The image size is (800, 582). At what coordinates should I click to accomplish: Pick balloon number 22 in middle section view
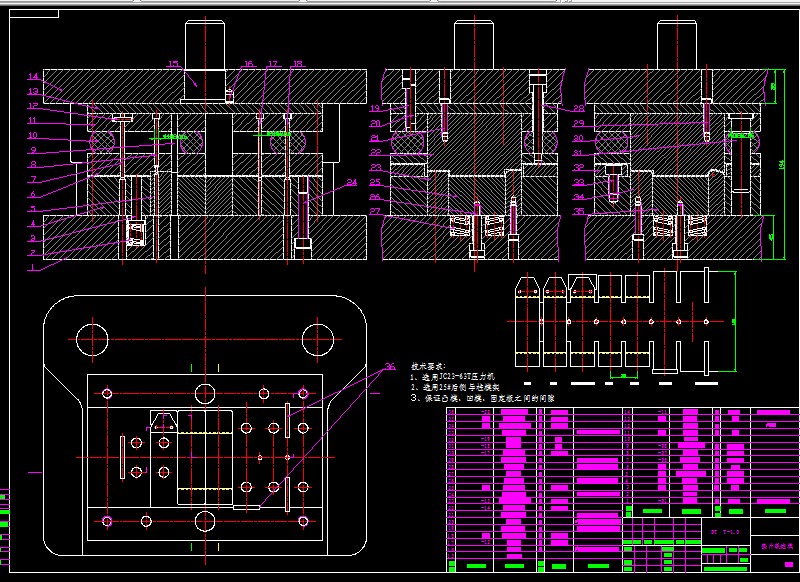[x=375, y=152]
